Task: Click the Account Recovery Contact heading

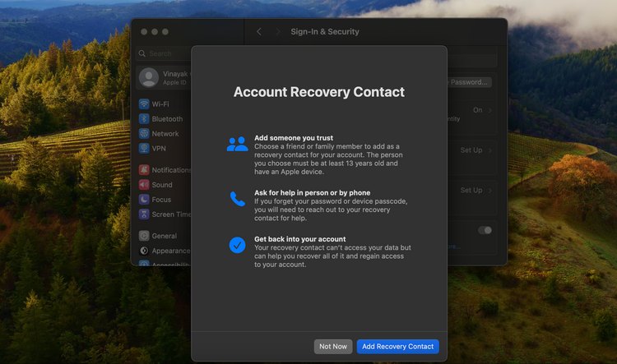Action: [319, 92]
